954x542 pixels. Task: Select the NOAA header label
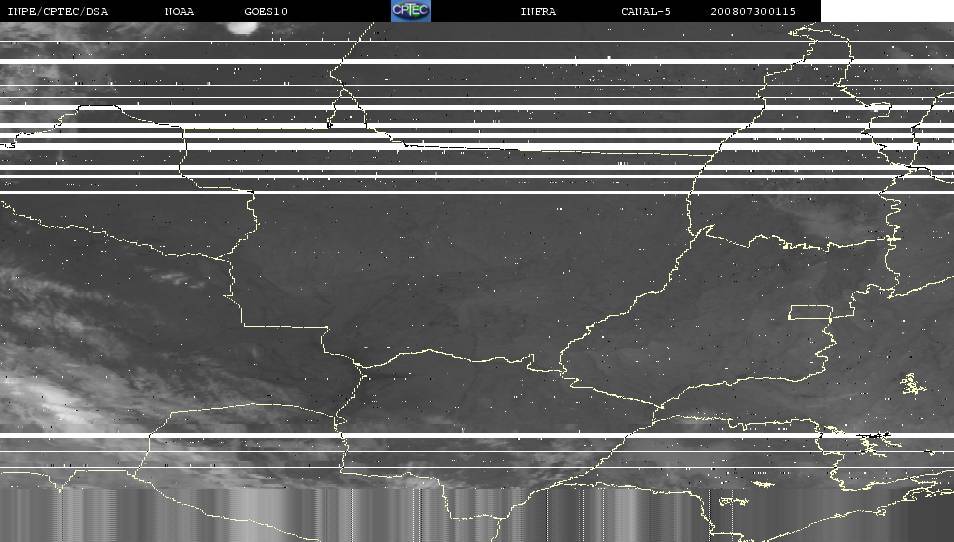tap(179, 12)
